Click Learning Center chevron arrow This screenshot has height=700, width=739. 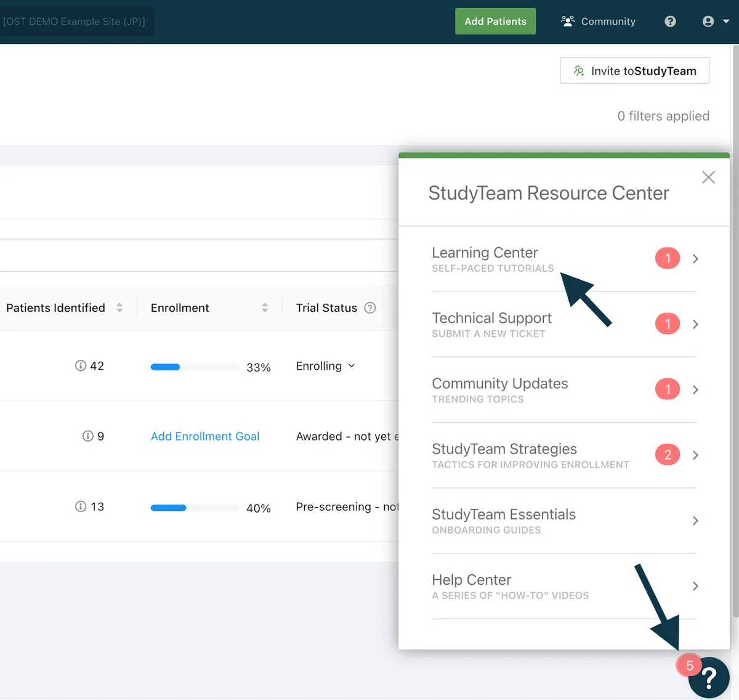(x=695, y=259)
